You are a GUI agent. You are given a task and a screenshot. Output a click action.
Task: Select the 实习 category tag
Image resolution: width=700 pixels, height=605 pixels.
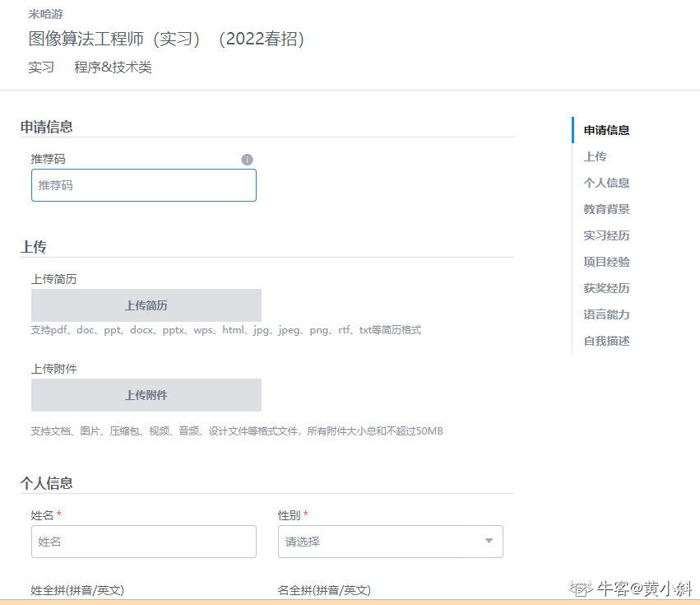coord(40,67)
